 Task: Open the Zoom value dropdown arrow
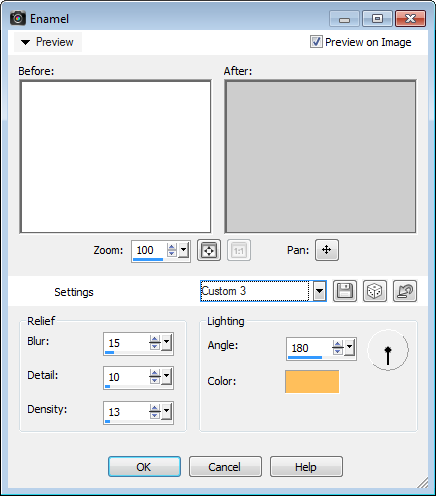coord(183,250)
